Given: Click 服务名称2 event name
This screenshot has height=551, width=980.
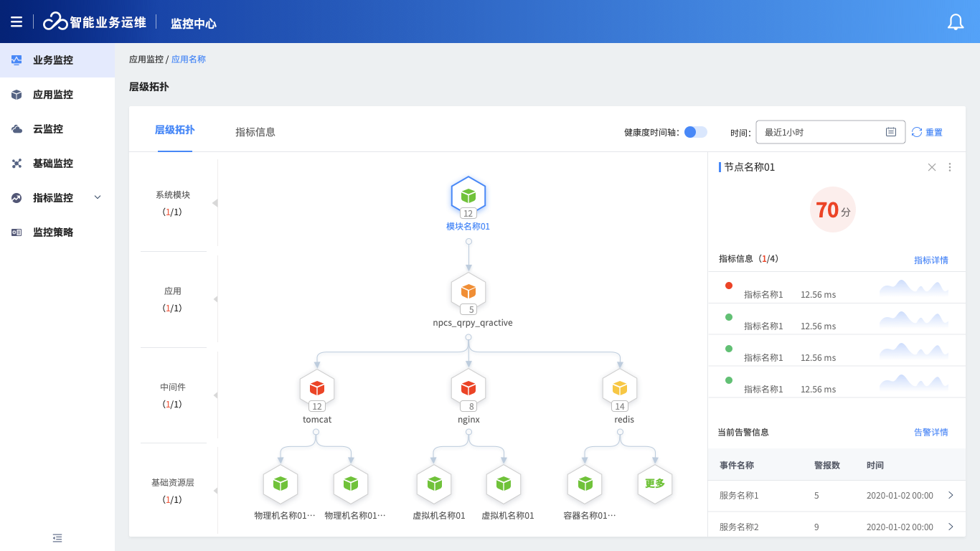Looking at the screenshot, I should click(x=739, y=527).
